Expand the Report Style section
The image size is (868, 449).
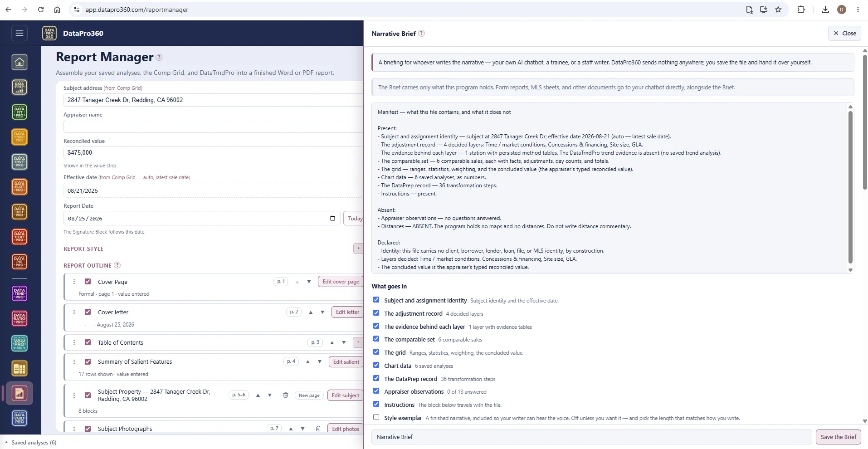click(x=358, y=249)
